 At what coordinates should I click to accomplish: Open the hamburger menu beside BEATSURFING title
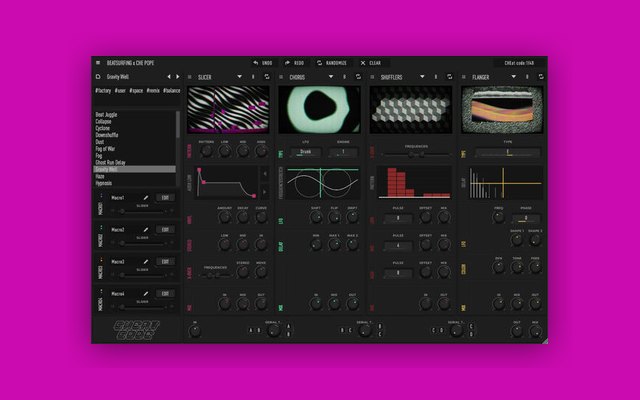pos(98,63)
